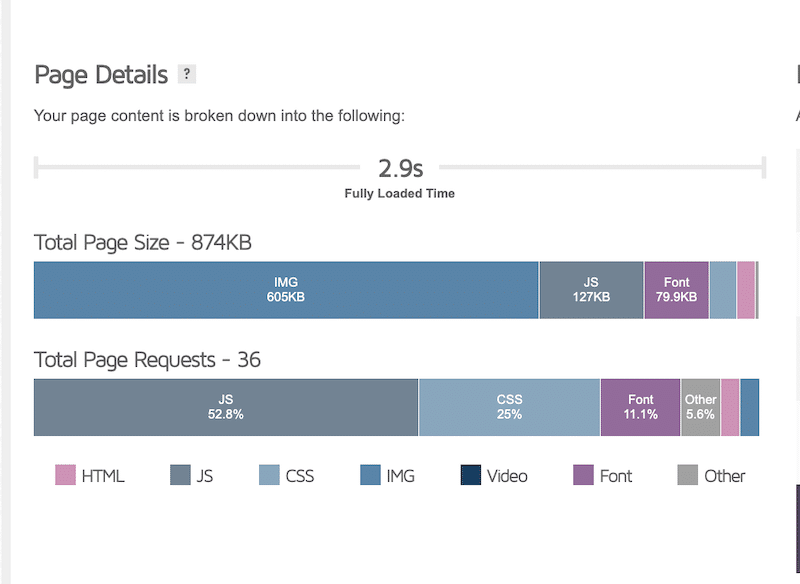Select the Video legend color swatch

point(471,475)
